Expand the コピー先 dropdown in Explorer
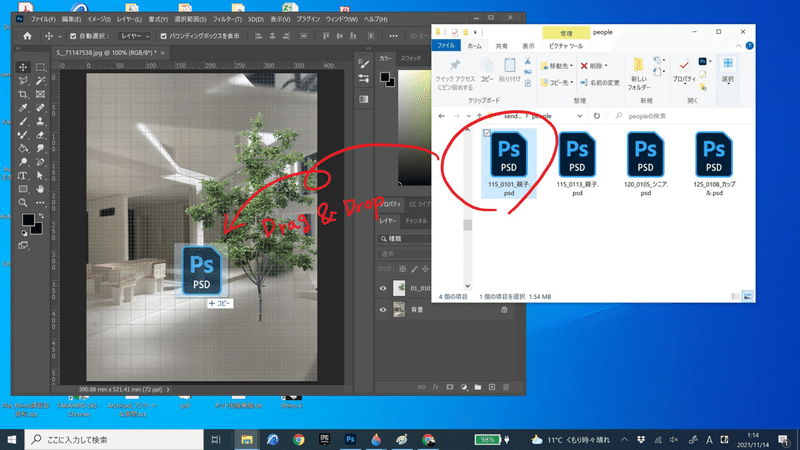 coord(571,82)
